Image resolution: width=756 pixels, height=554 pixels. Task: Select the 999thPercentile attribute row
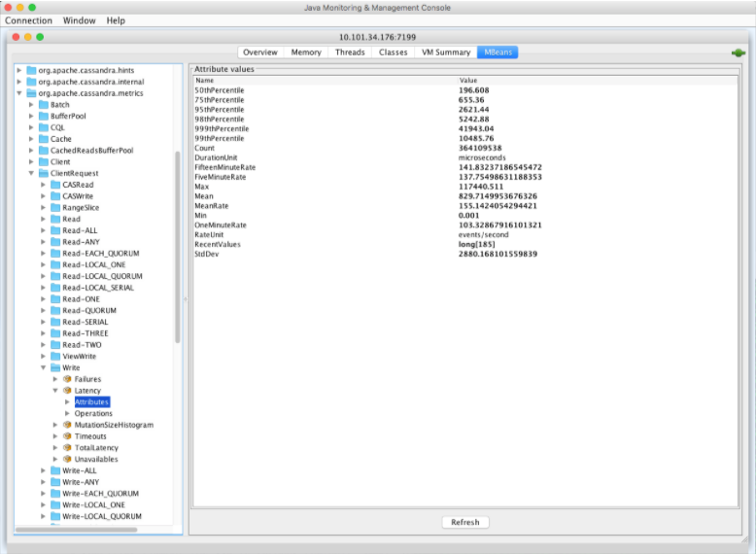pyautogui.click(x=465, y=128)
